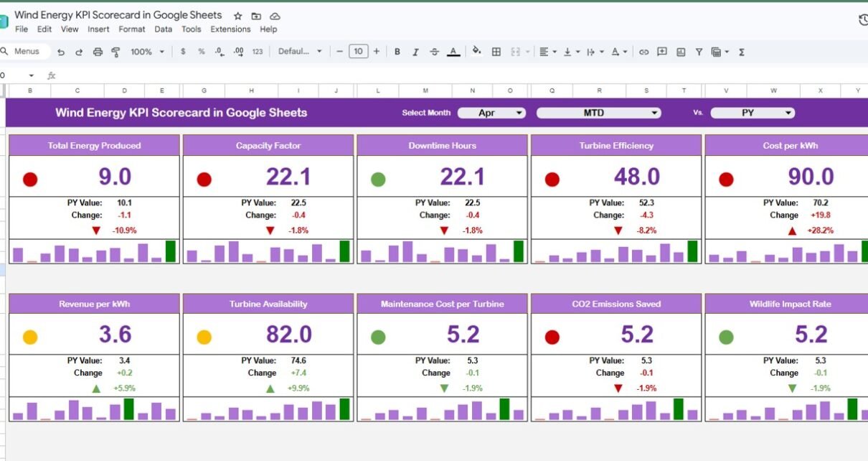Image resolution: width=868 pixels, height=461 pixels.
Task: Star this spreadsheet document
Action: [x=238, y=16]
